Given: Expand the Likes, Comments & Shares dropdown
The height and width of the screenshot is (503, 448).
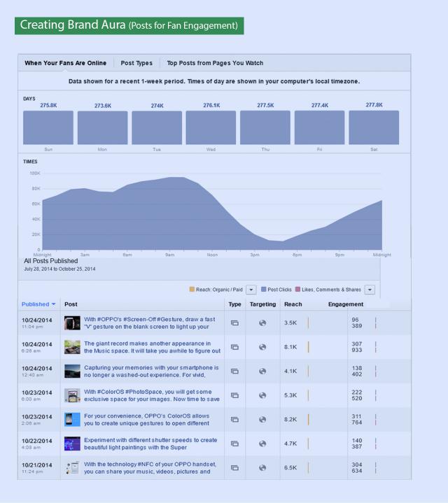Looking at the screenshot, I should (370, 290).
